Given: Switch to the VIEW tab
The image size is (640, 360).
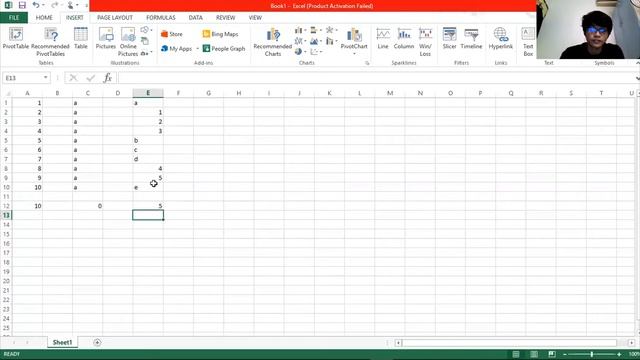Looking at the screenshot, I should tap(255, 18).
